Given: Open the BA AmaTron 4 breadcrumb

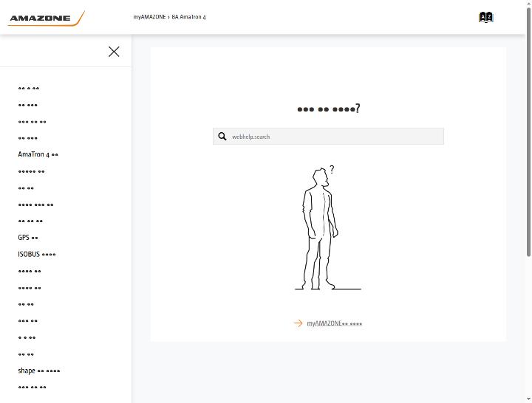Looking at the screenshot, I should [x=188, y=17].
